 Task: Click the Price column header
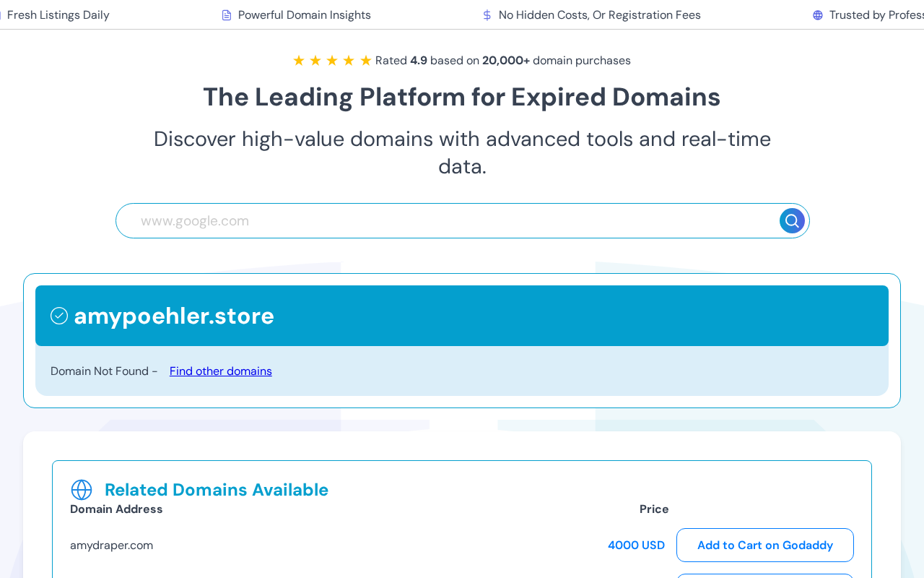[654, 509]
